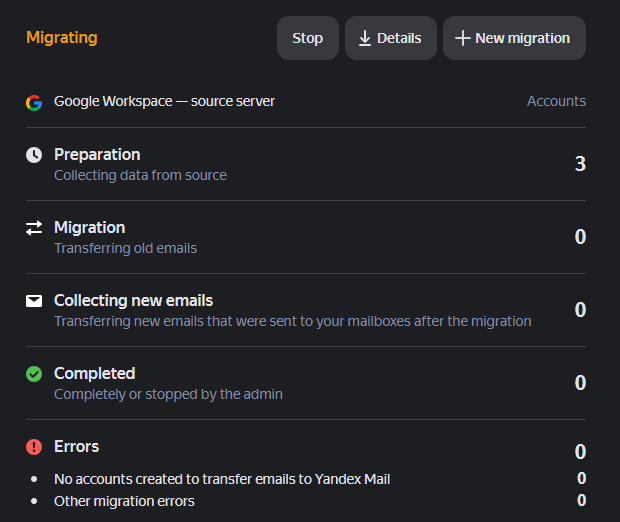The width and height of the screenshot is (620, 522).
Task: Click the Google logo icon
Action: [x=34, y=103]
